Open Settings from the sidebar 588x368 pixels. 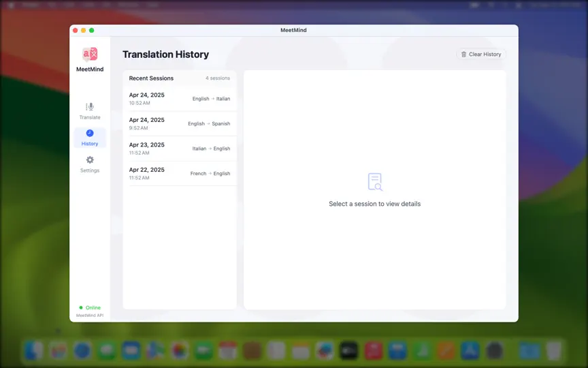(90, 164)
